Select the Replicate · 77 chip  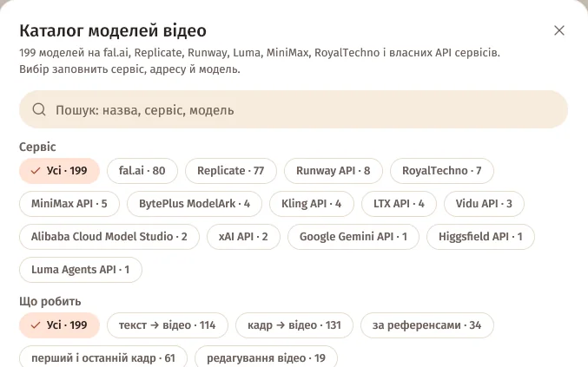[231, 171]
